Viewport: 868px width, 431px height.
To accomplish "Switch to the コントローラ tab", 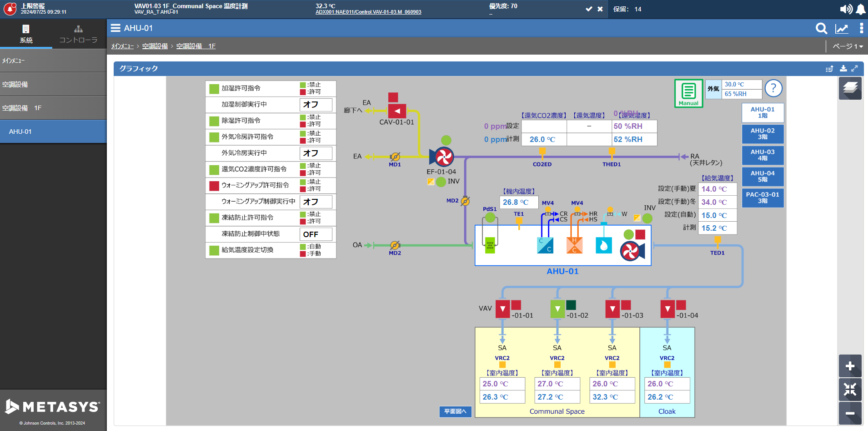I will (78, 35).
